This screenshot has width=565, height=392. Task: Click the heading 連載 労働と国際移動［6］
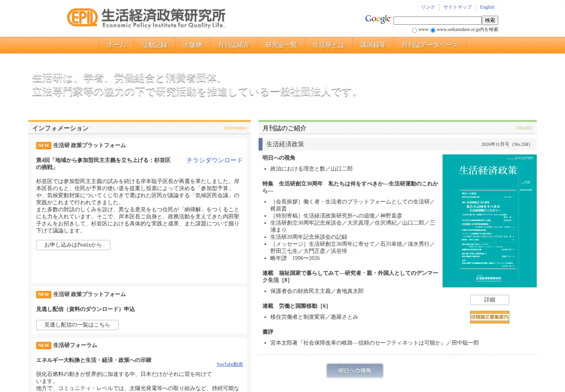pos(295,306)
